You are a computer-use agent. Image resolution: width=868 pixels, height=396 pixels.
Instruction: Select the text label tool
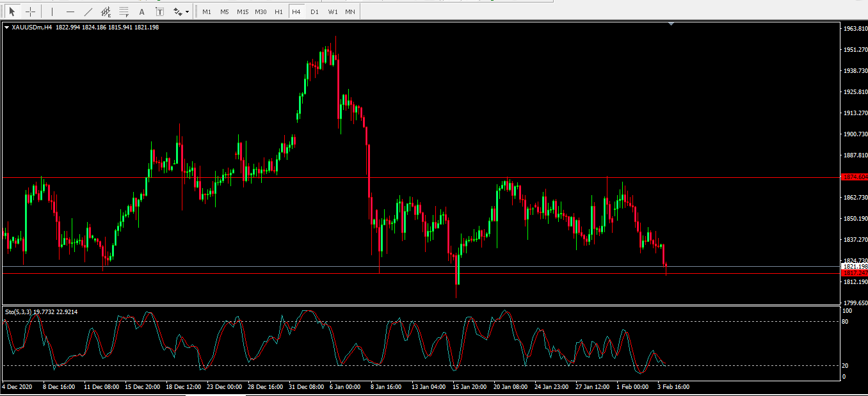pos(160,12)
